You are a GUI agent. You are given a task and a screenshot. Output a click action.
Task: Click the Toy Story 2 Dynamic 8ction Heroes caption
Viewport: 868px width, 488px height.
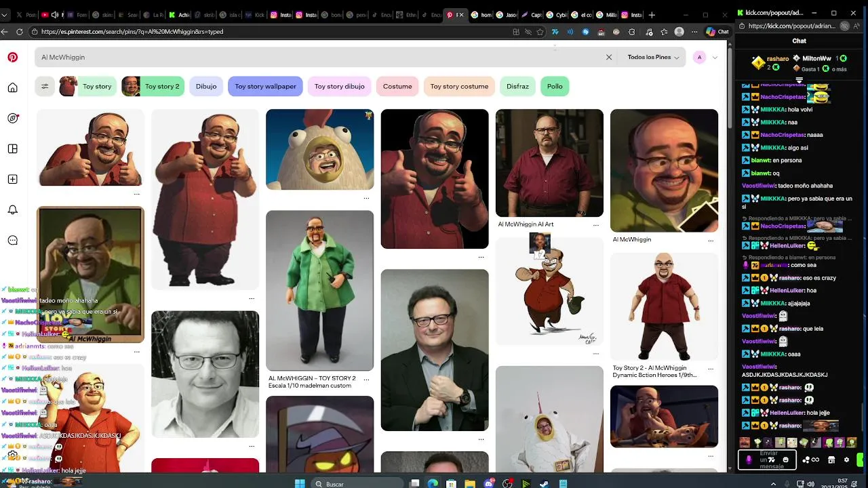click(x=654, y=371)
